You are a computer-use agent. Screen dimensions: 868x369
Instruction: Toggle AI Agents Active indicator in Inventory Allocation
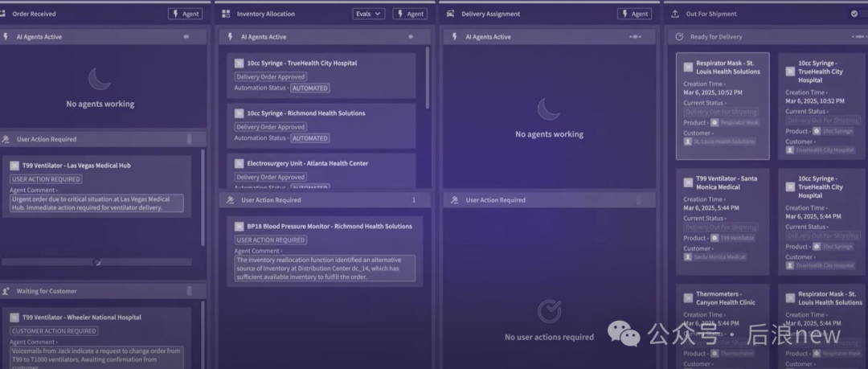click(411, 37)
